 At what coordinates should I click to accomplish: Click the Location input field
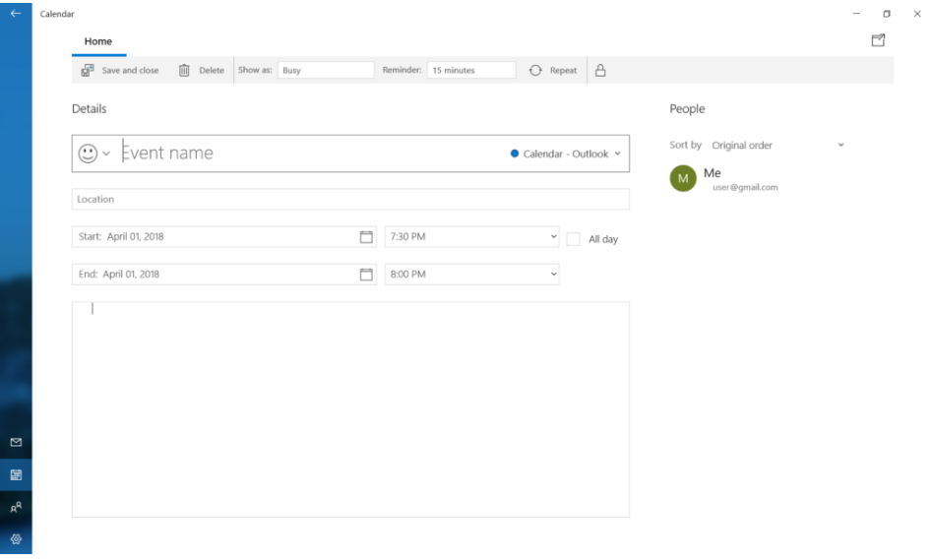pos(349,199)
